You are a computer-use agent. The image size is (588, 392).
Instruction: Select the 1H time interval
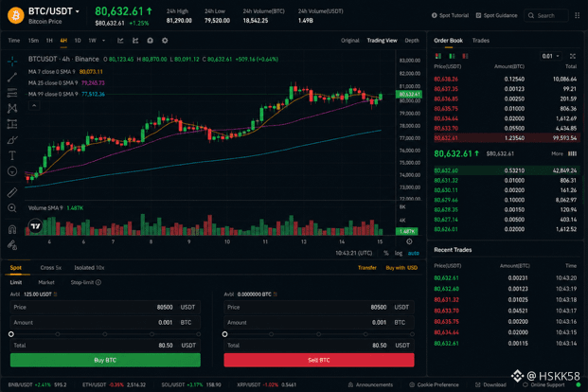click(x=49, y=41)
